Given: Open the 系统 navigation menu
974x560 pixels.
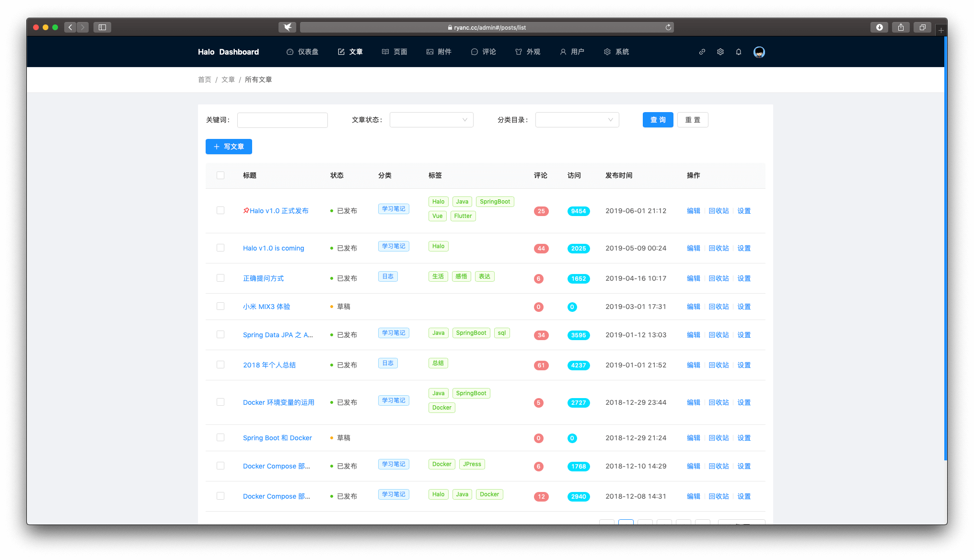Looking at the screenshot, I should pos(616,52).
